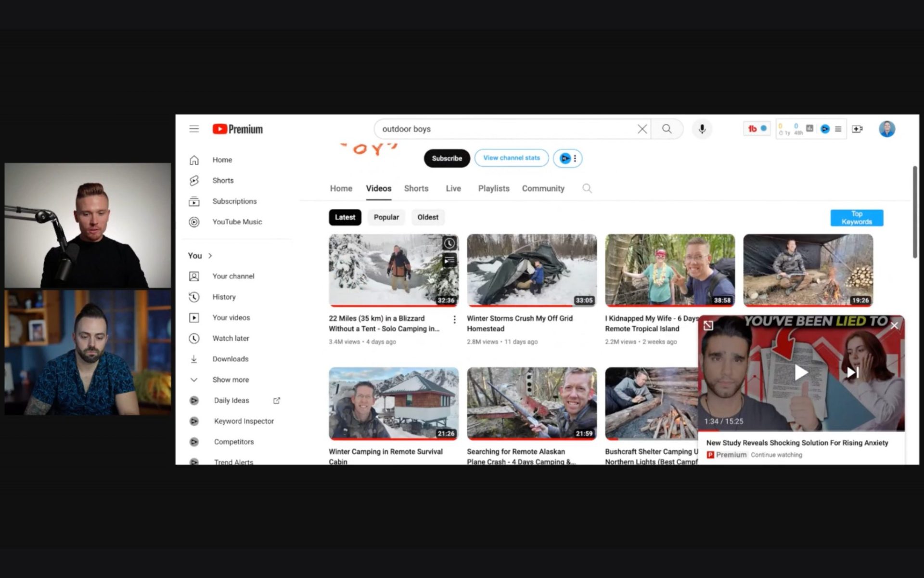The image size is (924, 578).
Task: Toggle the Latest videos filter
Action: [345, 216]
